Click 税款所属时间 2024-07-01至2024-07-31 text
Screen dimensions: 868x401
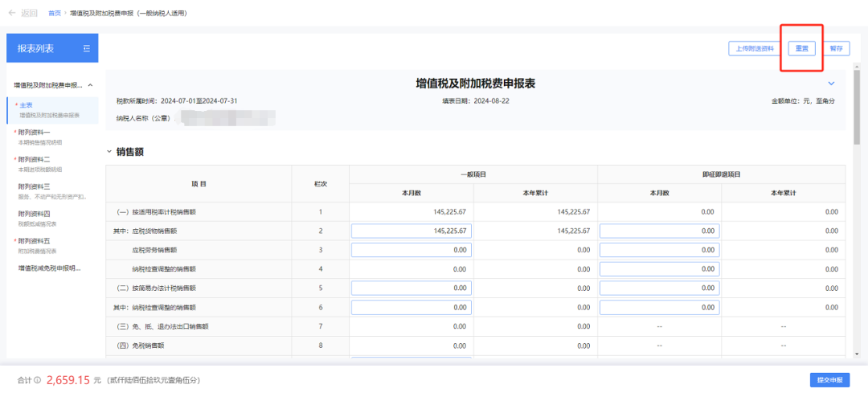(x=177, y=101)
